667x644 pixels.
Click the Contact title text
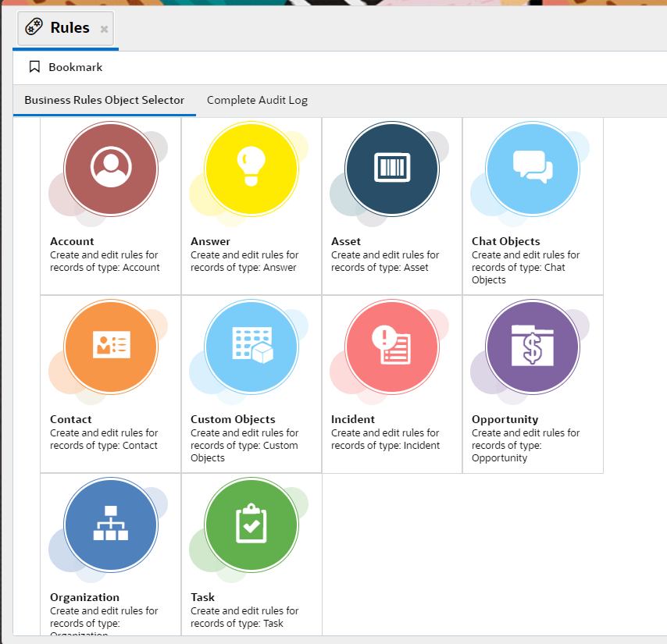(x=70, y=419)
